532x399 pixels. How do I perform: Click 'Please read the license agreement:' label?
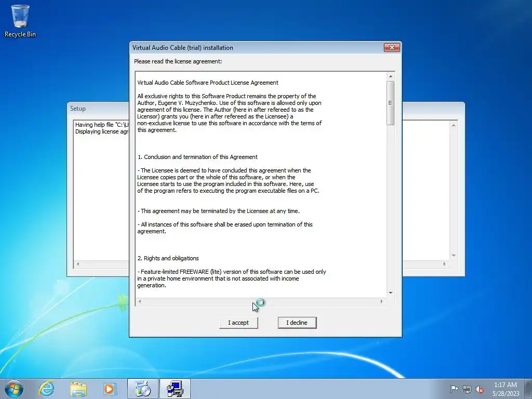(178, 61)
